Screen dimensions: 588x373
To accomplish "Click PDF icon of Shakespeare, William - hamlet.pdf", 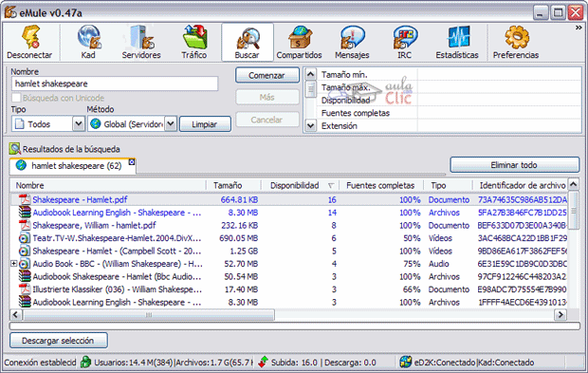I will 25,225.
